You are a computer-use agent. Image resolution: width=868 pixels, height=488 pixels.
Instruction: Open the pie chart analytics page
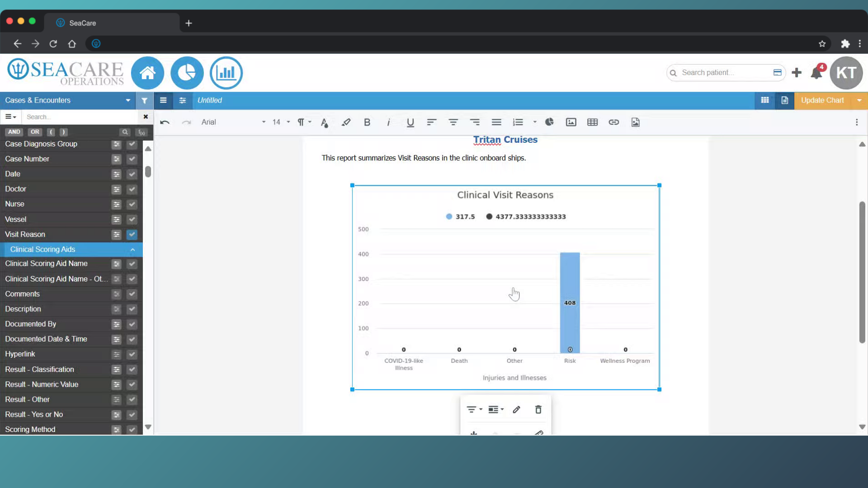pos(187,73)
